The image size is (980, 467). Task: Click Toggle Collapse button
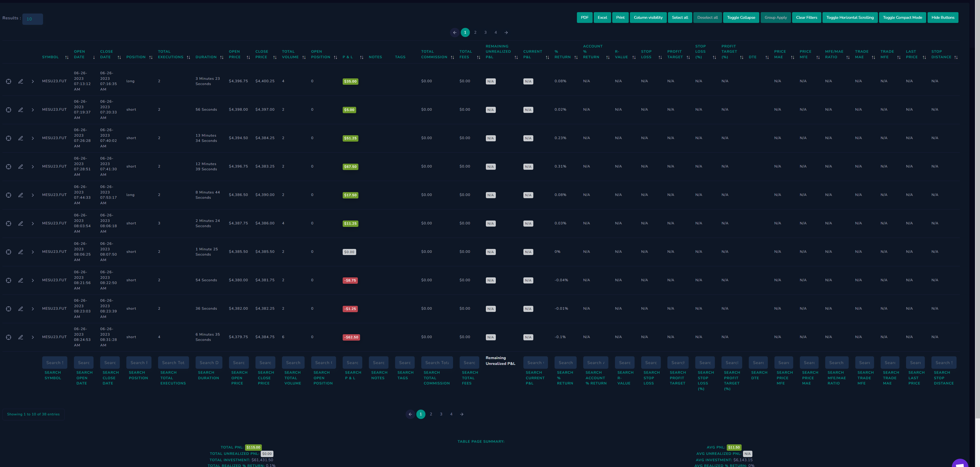[741, 17]
